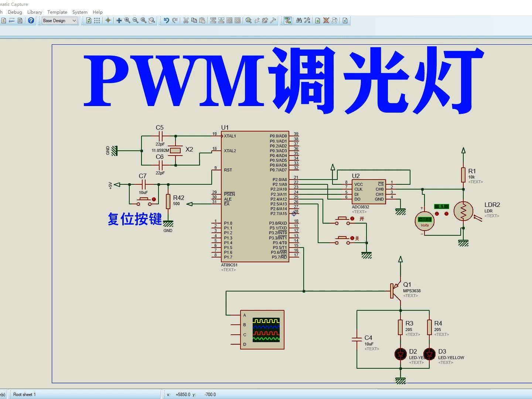Click the LDR light level green 0.1 display
532x399 pixels.
click(441, 206)
